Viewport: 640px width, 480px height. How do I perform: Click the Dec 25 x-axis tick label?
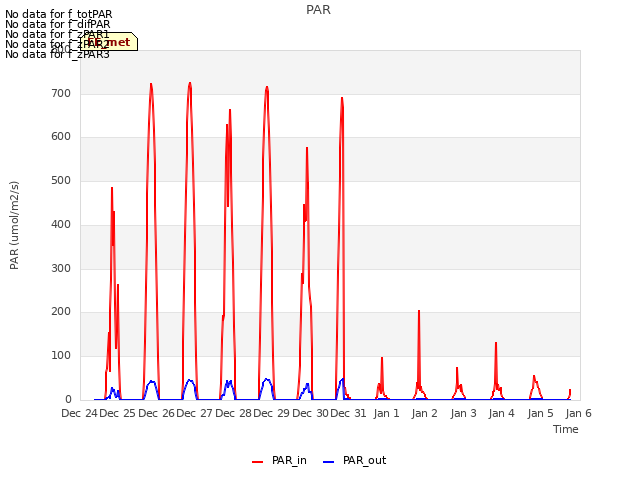[118, 413]
